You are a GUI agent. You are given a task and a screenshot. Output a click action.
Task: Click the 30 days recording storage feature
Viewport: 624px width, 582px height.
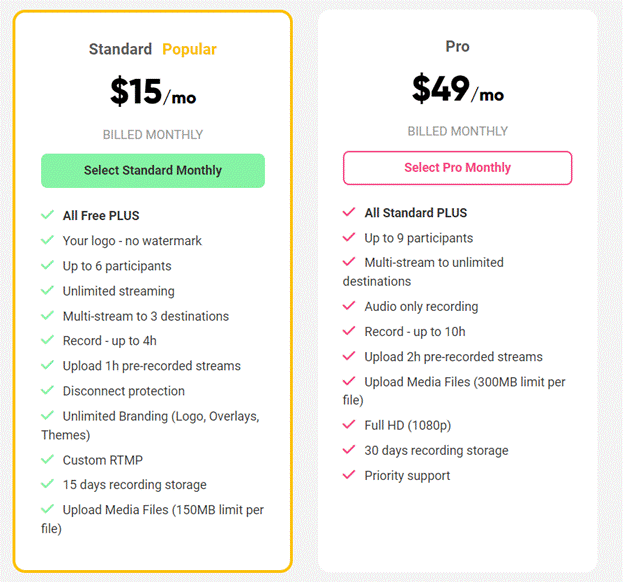click(x=436, y=450)
